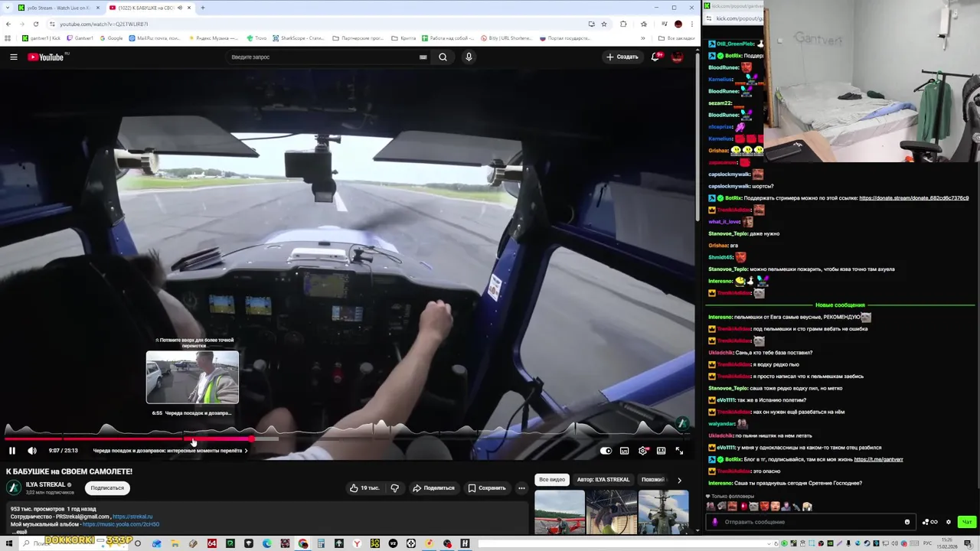
Task: Click the green Чат send button
Action: (x=967, y=522)
